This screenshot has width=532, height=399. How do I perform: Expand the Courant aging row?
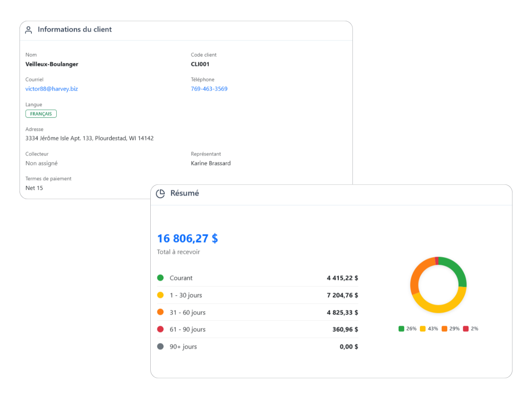tap(257, 278)
